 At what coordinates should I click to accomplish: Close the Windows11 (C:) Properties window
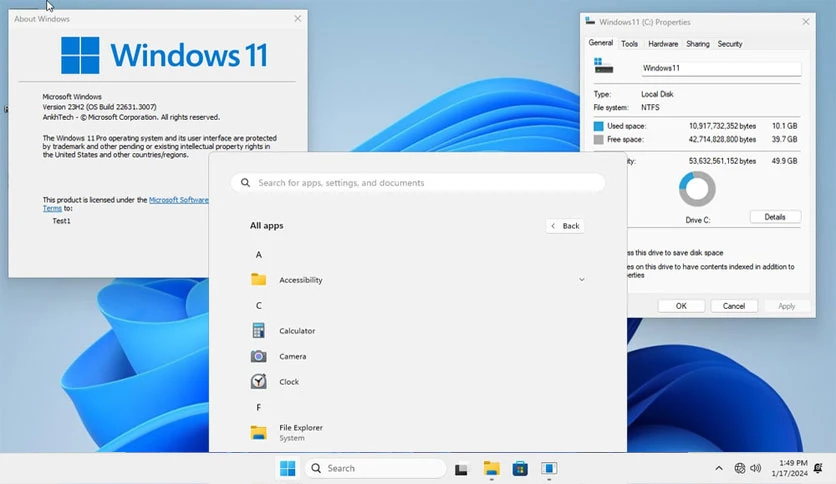(806, 22)
